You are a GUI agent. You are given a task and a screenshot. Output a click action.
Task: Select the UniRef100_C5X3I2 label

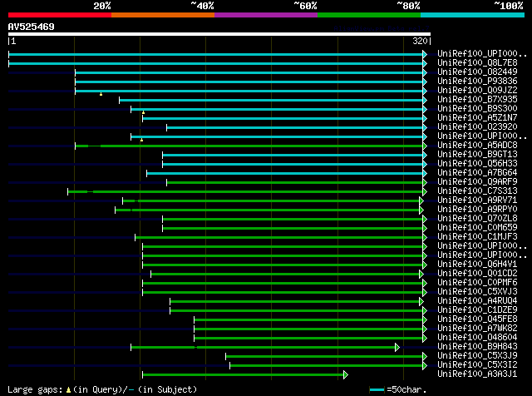(477, 365)
